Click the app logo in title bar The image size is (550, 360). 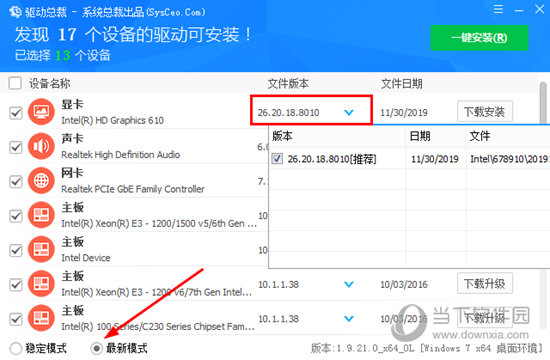(15, 12)
